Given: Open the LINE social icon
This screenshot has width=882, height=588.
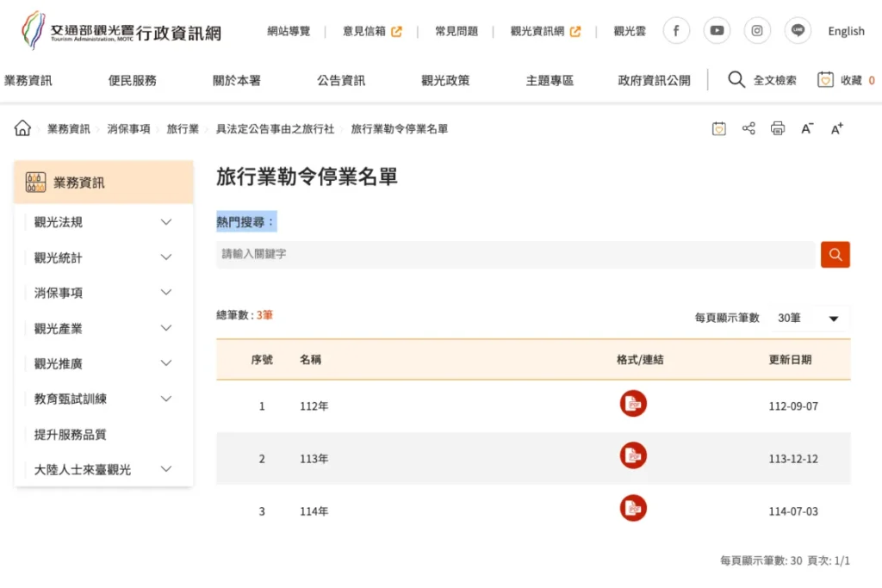Looking at the screenshot, I should click(798, 30).
